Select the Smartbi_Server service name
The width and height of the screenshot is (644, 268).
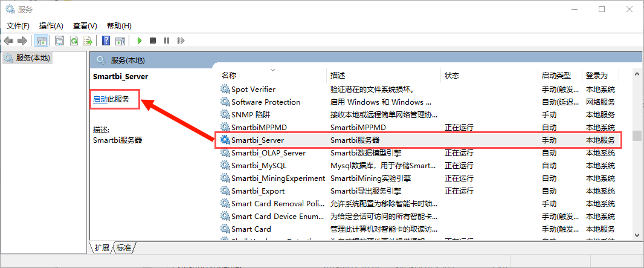pos(257,140)
